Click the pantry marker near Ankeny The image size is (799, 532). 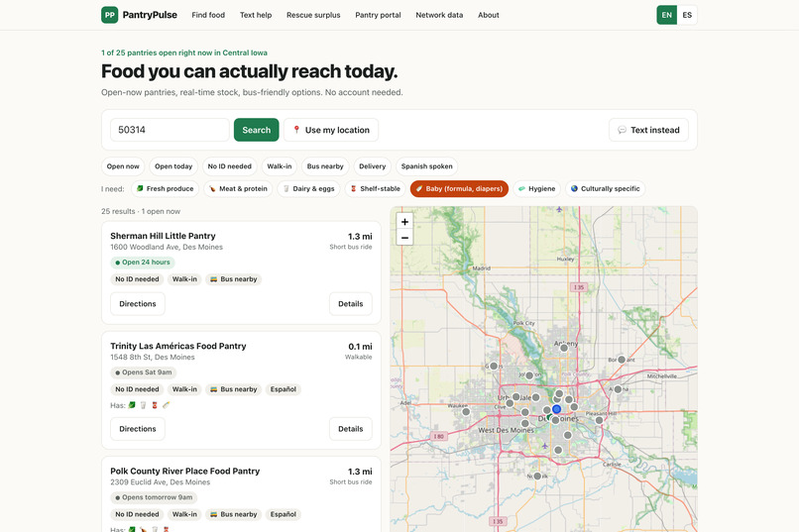(564, 348)
